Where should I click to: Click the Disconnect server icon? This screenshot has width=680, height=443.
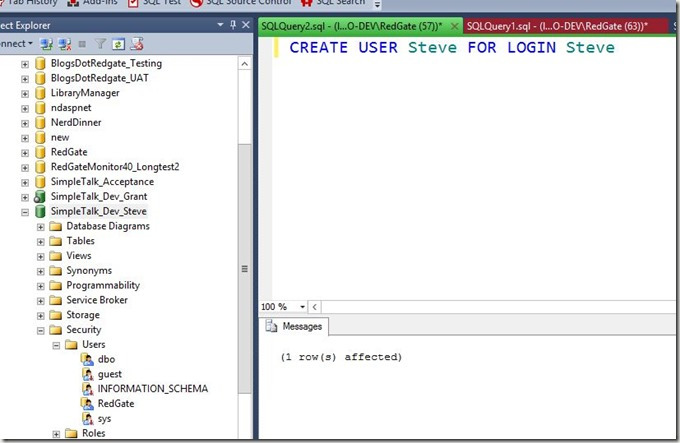click(x=65, y=44)
